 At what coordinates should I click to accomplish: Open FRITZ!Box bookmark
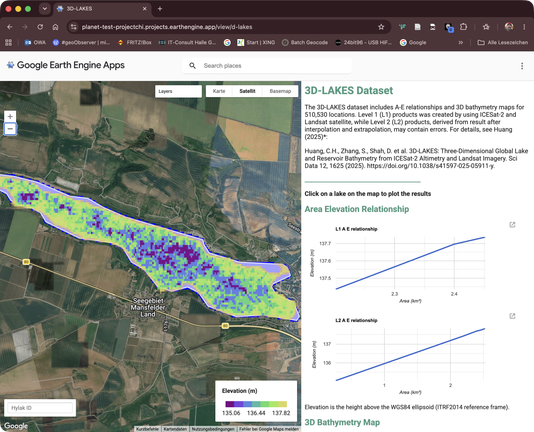pos(135,43)
